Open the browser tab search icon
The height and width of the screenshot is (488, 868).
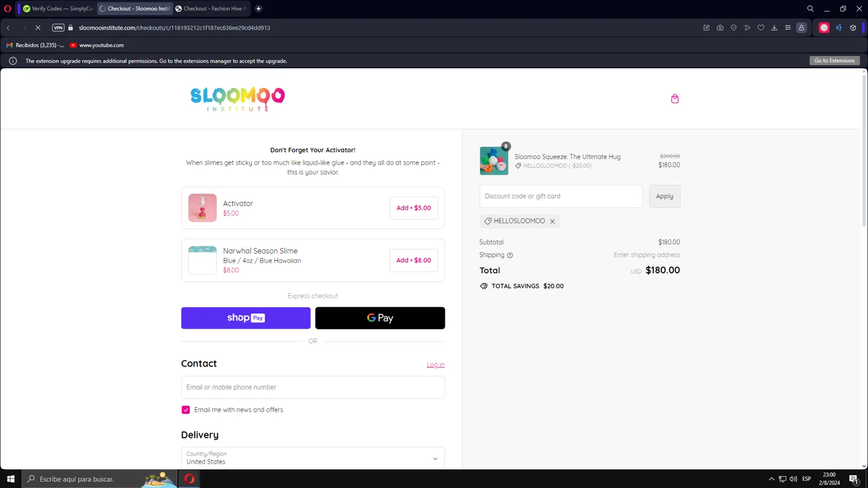click(x=810, y=9)
